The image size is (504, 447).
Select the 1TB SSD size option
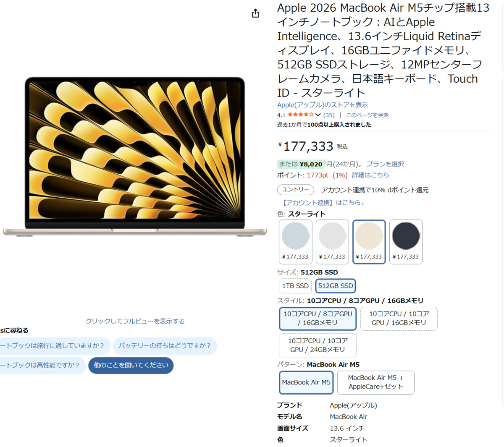295,286
